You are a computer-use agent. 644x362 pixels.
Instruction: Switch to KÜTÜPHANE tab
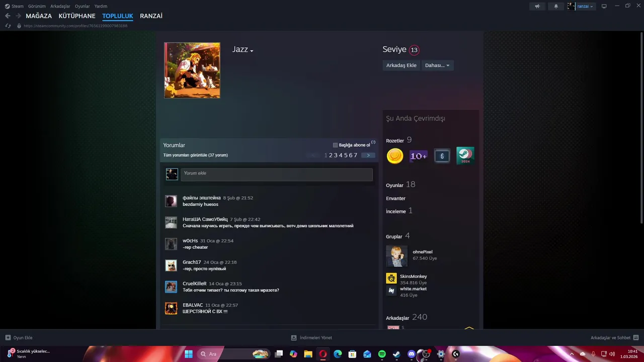point(77,16)
